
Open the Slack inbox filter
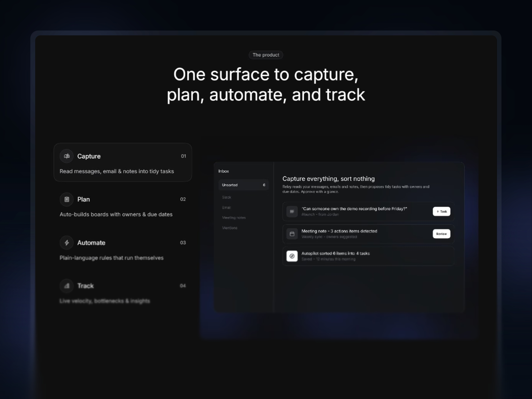[227, 197]
